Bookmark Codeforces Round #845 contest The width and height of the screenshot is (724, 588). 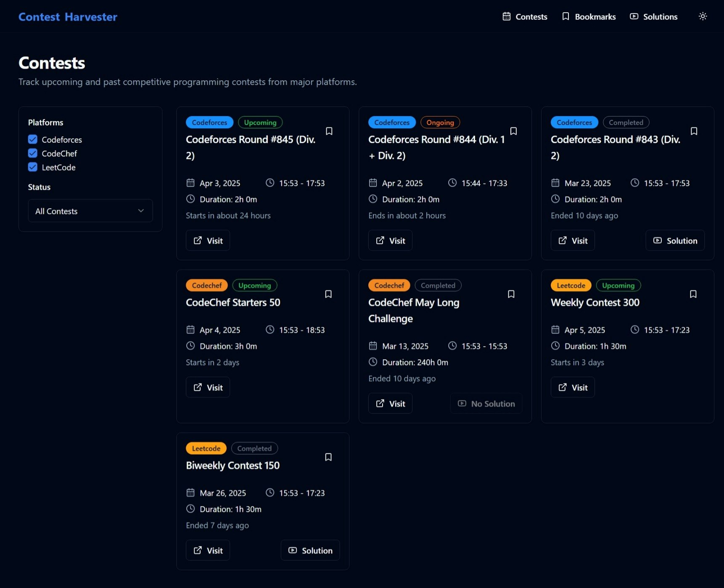pyautogui.click(x=329, y=131)
